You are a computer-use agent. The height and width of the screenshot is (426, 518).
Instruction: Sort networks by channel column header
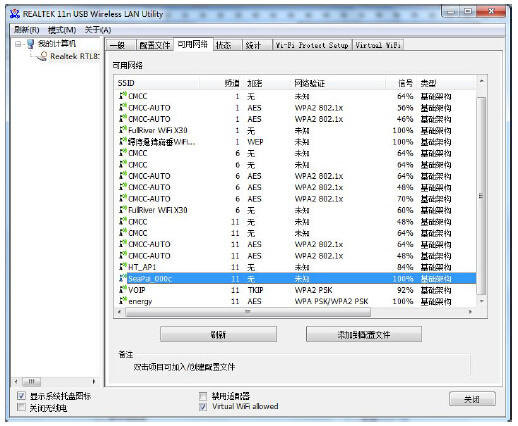(x=221, y=83)
